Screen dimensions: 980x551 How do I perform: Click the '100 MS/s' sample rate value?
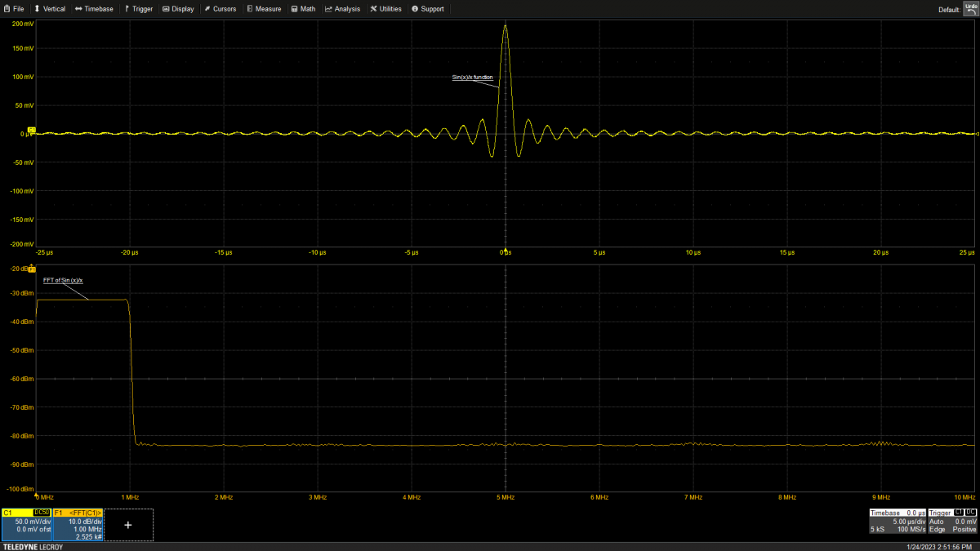[x=911, y=530]
